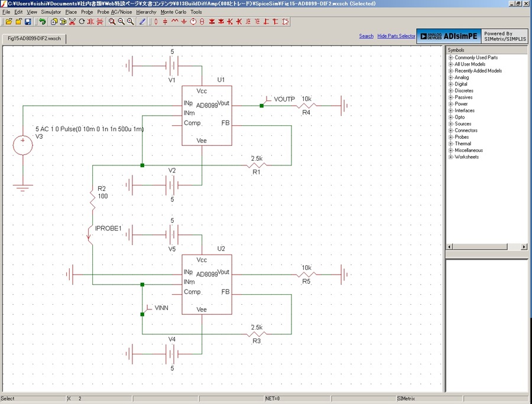Open the Tools menu
532x404 pixels.
coord(196,12)
